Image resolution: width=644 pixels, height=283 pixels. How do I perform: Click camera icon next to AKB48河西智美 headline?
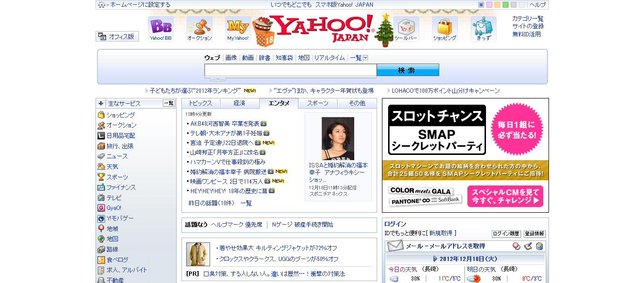coord(264,123)
